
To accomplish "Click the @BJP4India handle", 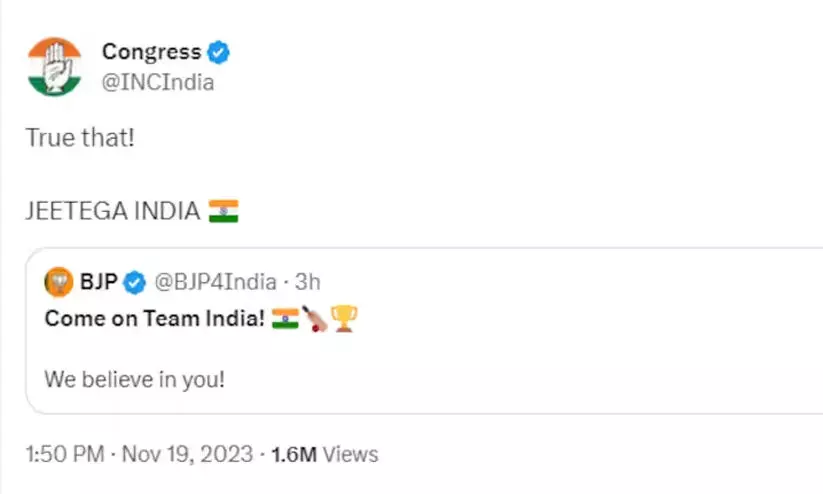I will tap(213, 283).
